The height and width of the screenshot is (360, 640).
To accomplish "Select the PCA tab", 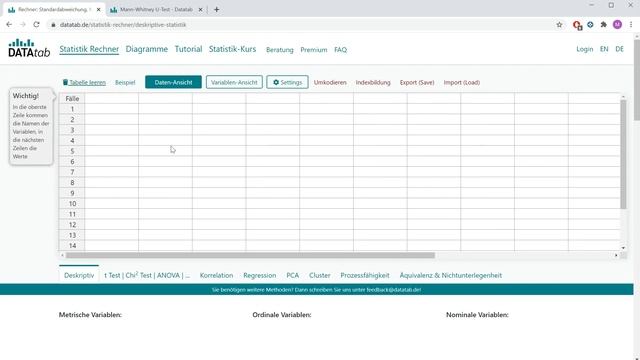I will 293,276.
